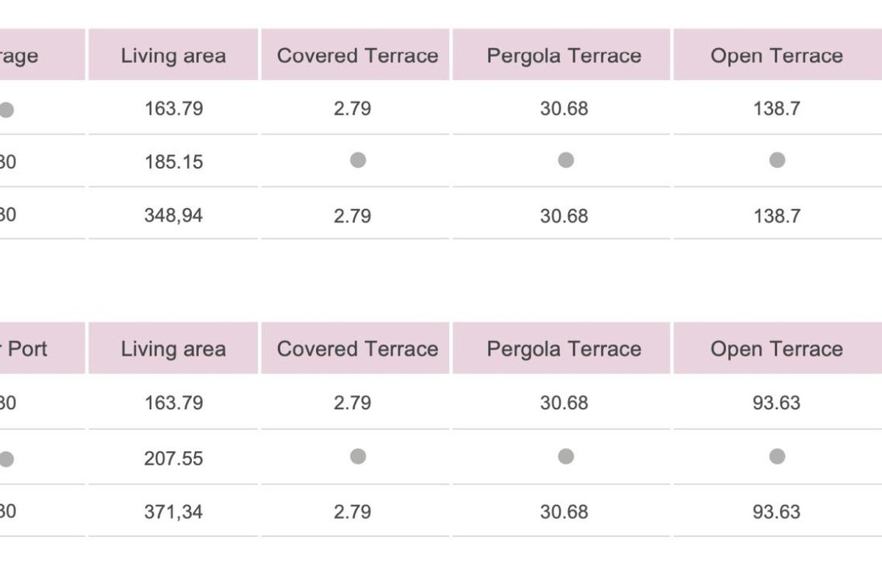
Task: Click the gray dot left of 163.79 in top table
Action: tap(6, 110)
